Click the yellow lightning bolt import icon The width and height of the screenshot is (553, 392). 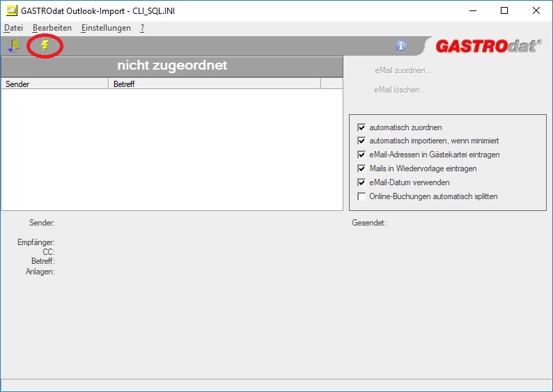coord(45,45)
